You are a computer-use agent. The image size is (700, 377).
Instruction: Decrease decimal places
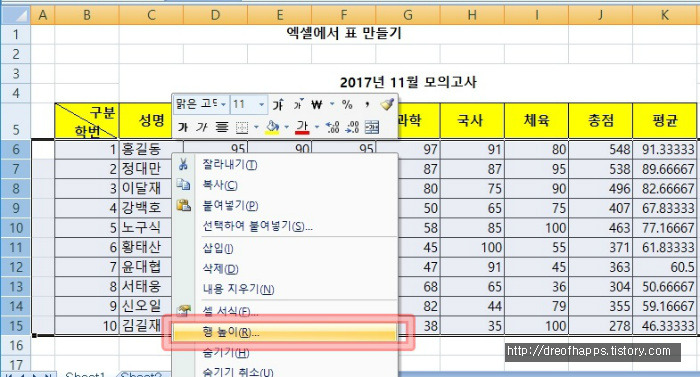[x=352, y=128]
